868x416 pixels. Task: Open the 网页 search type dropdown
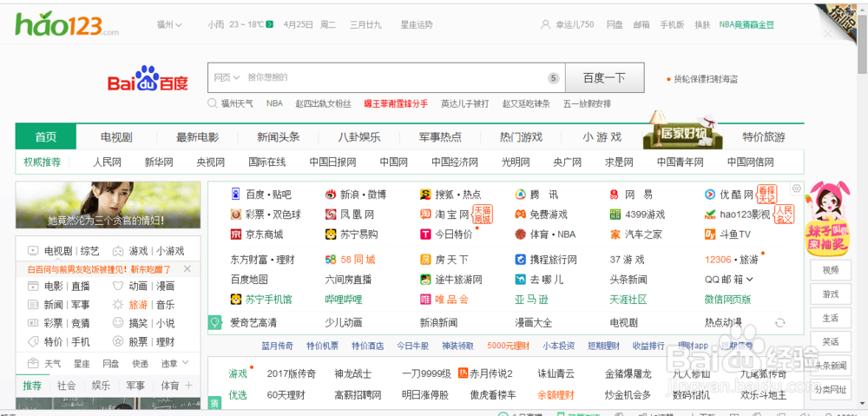[227, 77]
